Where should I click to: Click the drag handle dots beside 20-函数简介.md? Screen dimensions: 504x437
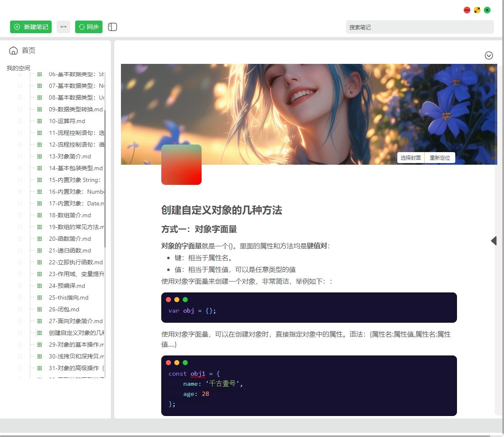coord(20,239)
